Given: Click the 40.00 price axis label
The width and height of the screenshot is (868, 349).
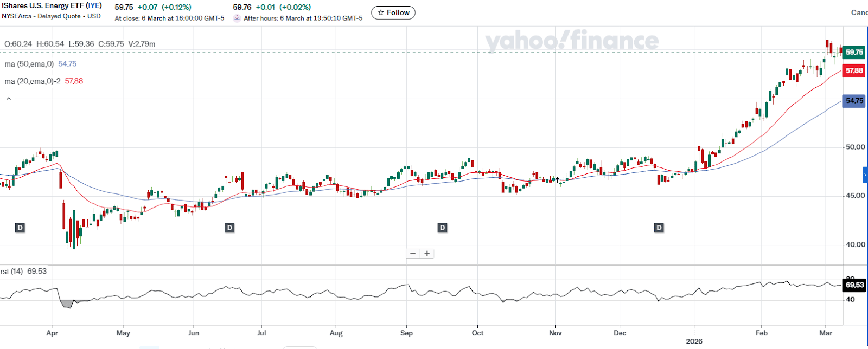Looking at the screenshot, I should click(856, 244).
